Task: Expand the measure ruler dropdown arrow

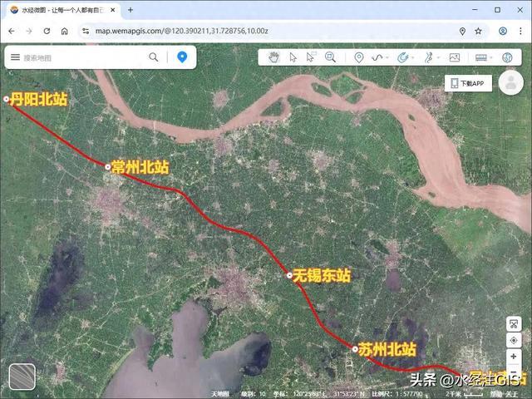Action: [x=491, y=57]
